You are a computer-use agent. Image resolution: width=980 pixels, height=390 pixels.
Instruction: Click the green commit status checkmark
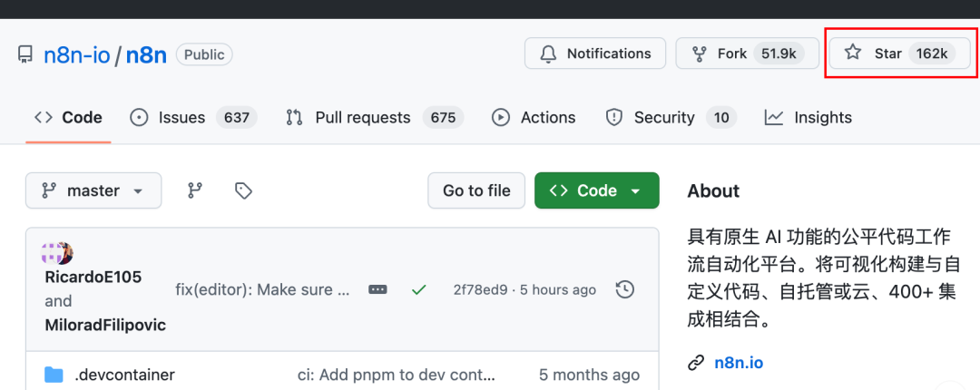[418, 289]
